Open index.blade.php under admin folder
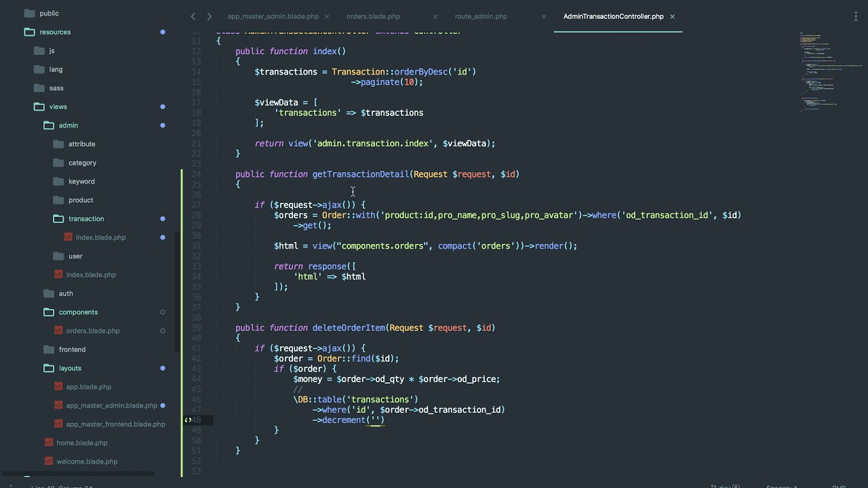The width and height of the screenshot is (868, 488). pyautogui.click(x=91, y=274)
